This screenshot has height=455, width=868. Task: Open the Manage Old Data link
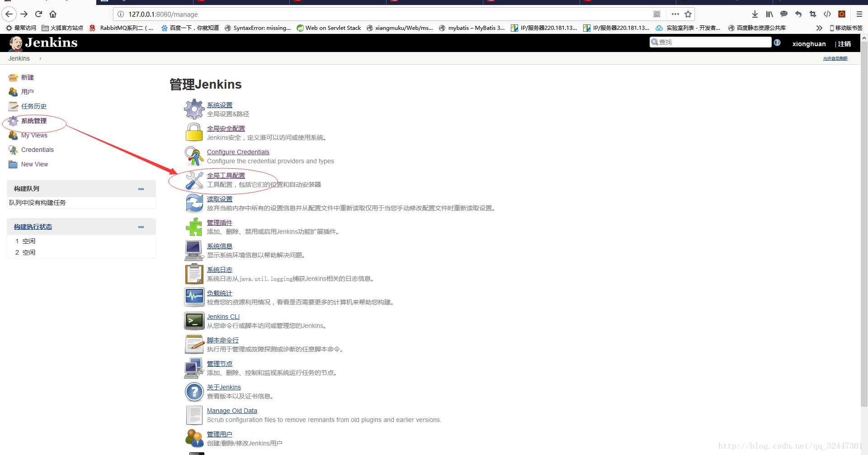click(x=232, y=411)
